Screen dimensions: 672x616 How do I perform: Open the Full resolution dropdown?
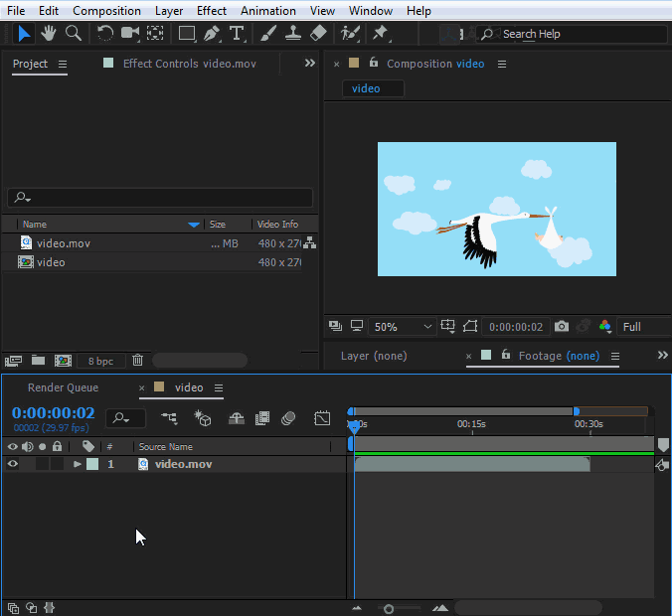644,327
